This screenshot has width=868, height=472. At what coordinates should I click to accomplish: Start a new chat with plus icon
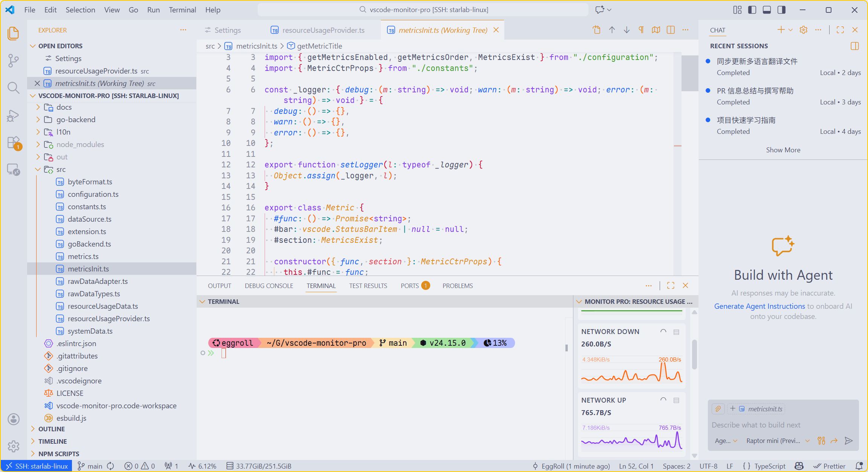pyautogui.click(x=781, y=30)
